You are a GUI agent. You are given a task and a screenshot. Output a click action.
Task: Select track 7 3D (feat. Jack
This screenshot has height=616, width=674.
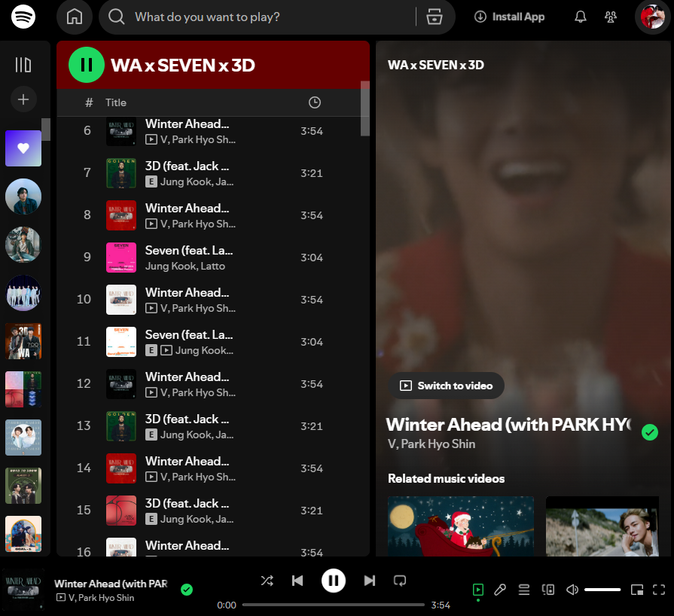(213, 172)
